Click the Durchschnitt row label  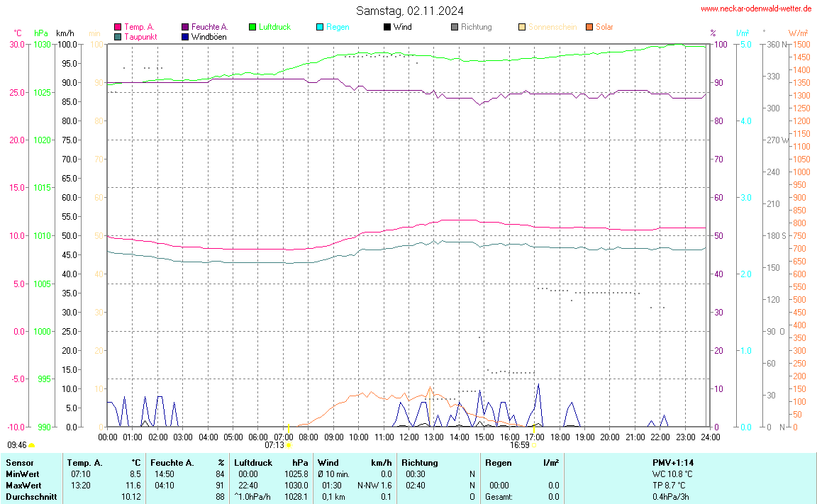(31, 497)
